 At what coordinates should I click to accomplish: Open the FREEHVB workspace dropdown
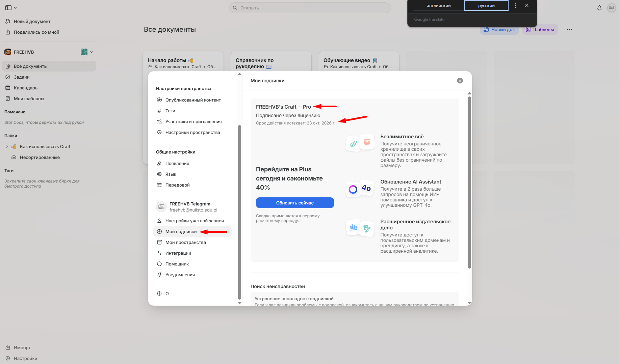92,52
